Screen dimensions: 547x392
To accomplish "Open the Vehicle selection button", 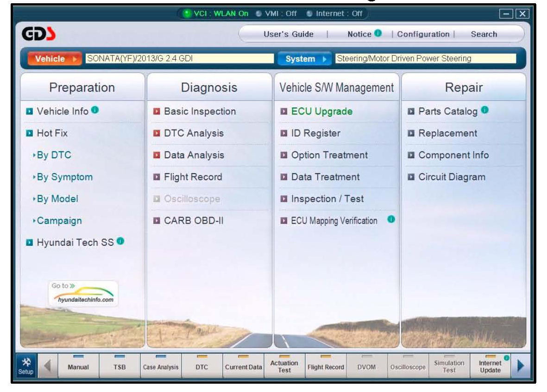I will (55, 58).
